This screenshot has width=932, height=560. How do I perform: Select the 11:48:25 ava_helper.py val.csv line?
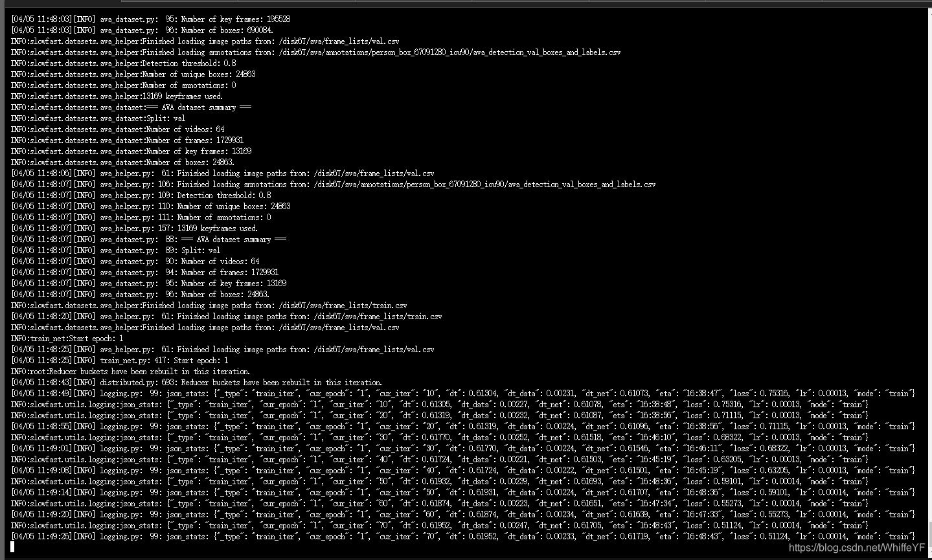(222, 350)
